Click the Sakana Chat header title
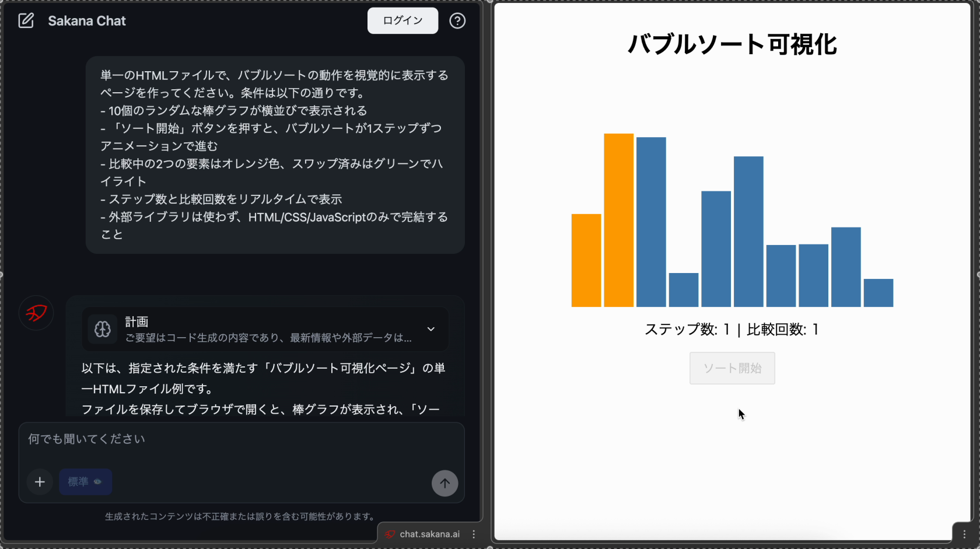The height and width of the screenshot is (549, 980). [x=87, y=20]
